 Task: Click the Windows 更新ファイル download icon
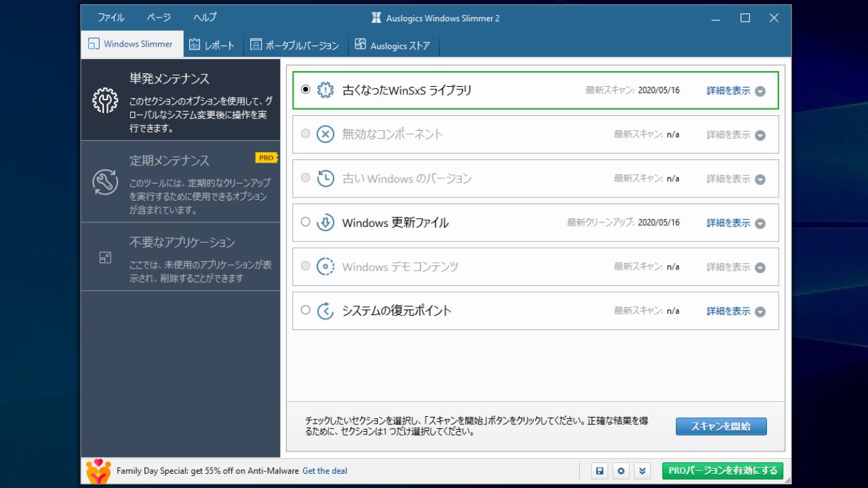pos(325,222)
